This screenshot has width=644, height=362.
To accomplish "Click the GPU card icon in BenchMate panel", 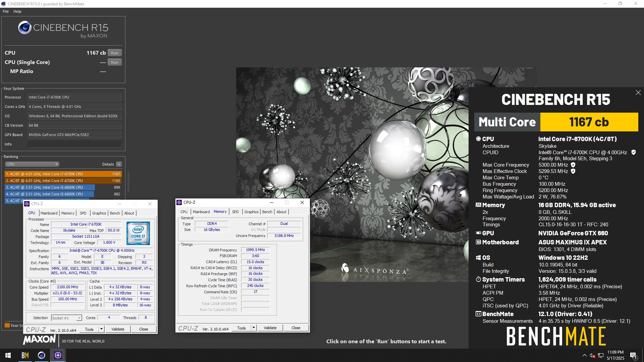I will coord(478,233).
